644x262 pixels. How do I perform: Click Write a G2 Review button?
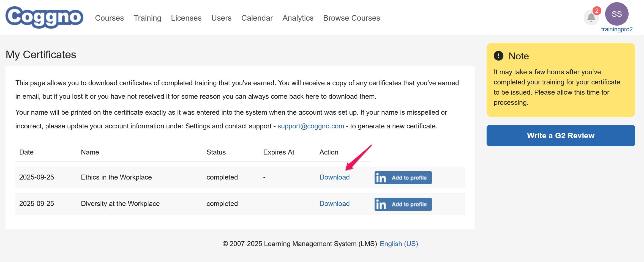point(561,136)
